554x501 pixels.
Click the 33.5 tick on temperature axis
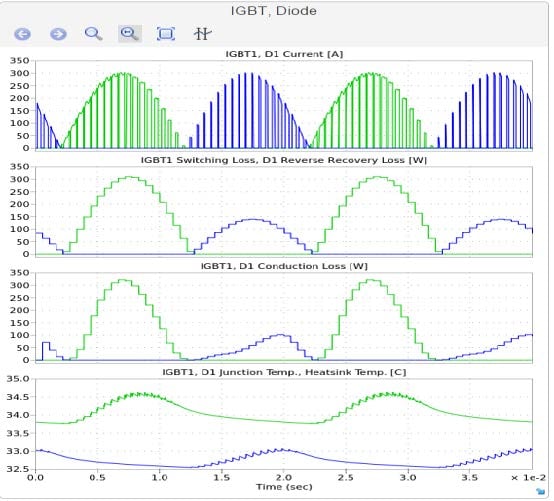pyautogui.click(x=18, y=433)
